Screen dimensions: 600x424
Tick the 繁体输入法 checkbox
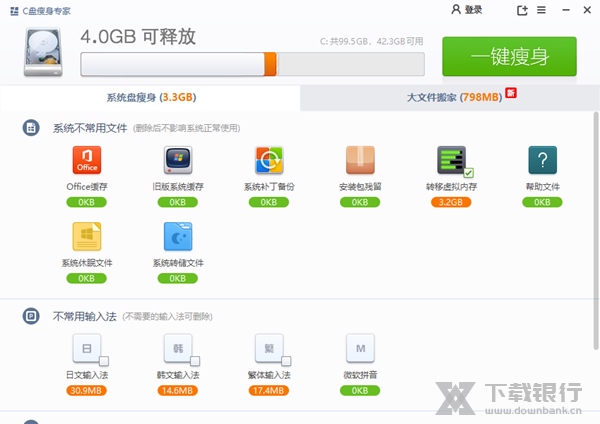pos(286,361)
